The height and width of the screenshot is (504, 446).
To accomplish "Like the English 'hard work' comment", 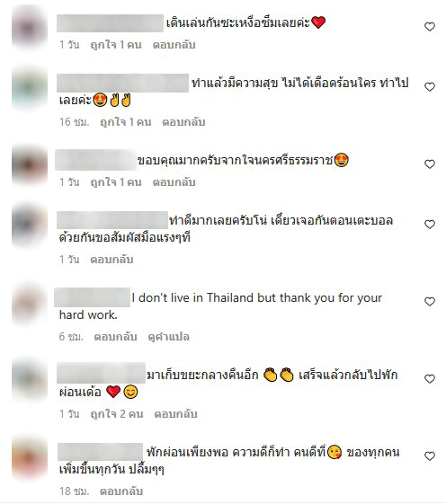I will pos(430,302).
